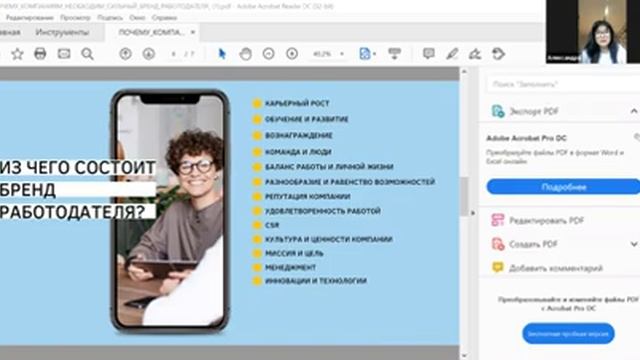The height and width of the screenshot is (360, 640).
Task: Open Редактировать PDF tool
Action: (547, 220)
